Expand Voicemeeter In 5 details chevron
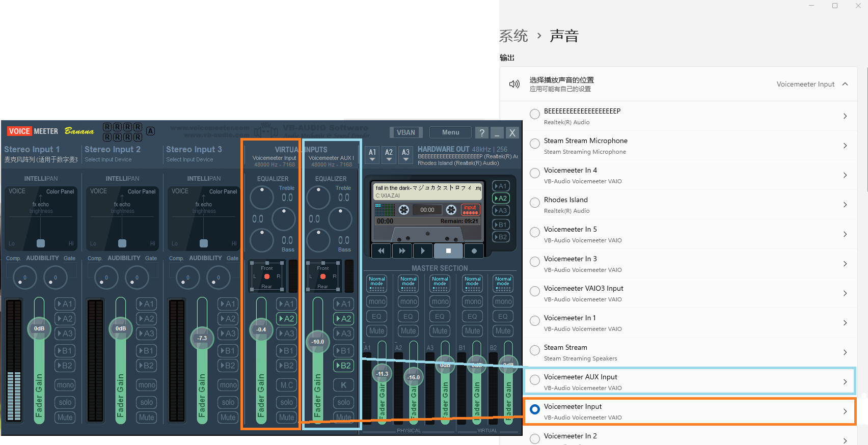868x445 pixels. click(845, 234)
